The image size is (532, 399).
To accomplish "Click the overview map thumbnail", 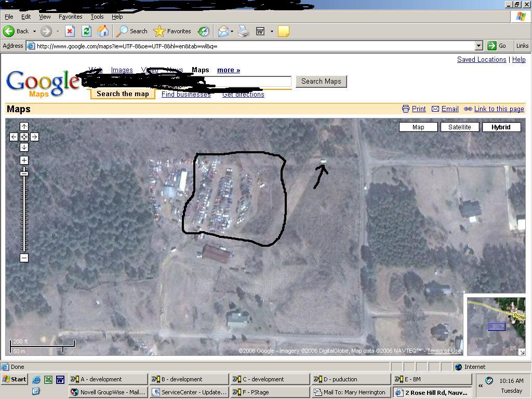I will point(496,326).
